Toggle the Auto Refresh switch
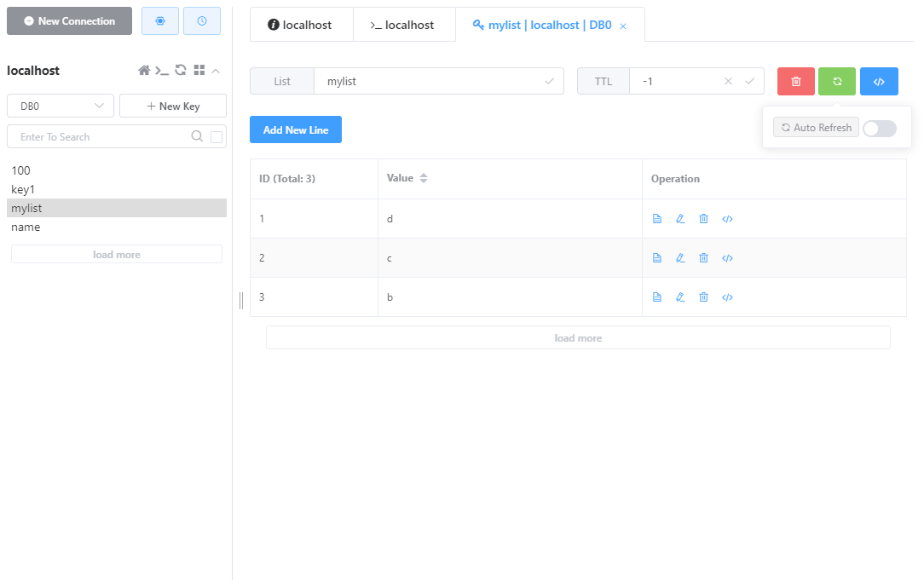Image resolution: width=924 pixels, height=587 pixels. (880, 129)
